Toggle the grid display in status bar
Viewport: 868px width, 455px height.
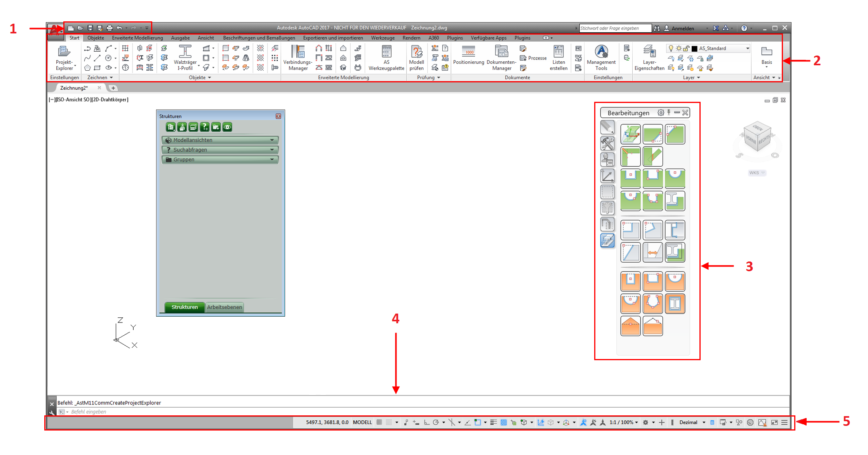tap(379, 422)
